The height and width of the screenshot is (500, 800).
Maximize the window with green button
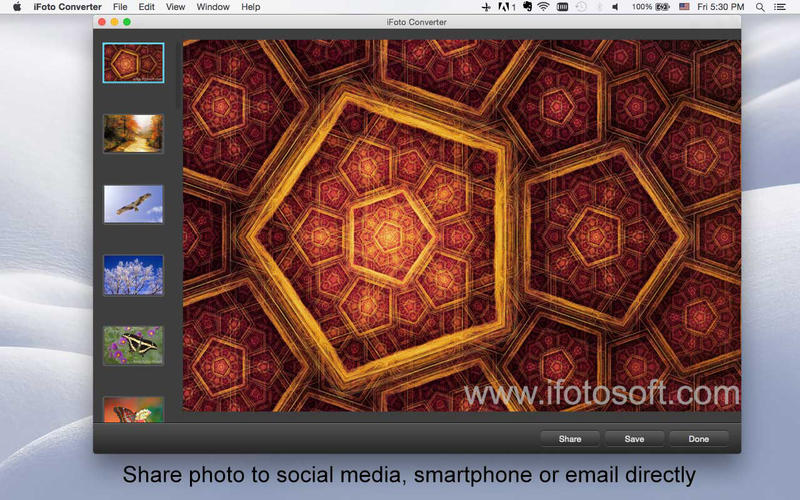tap(127, 22)
